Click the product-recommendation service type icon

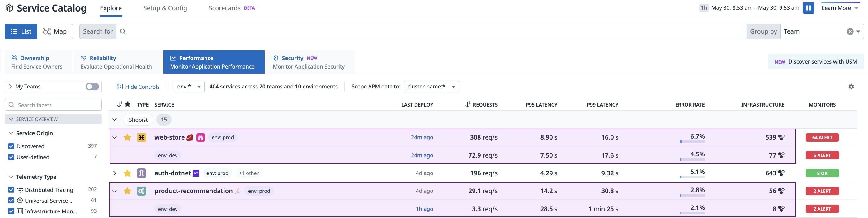point(142,191)
